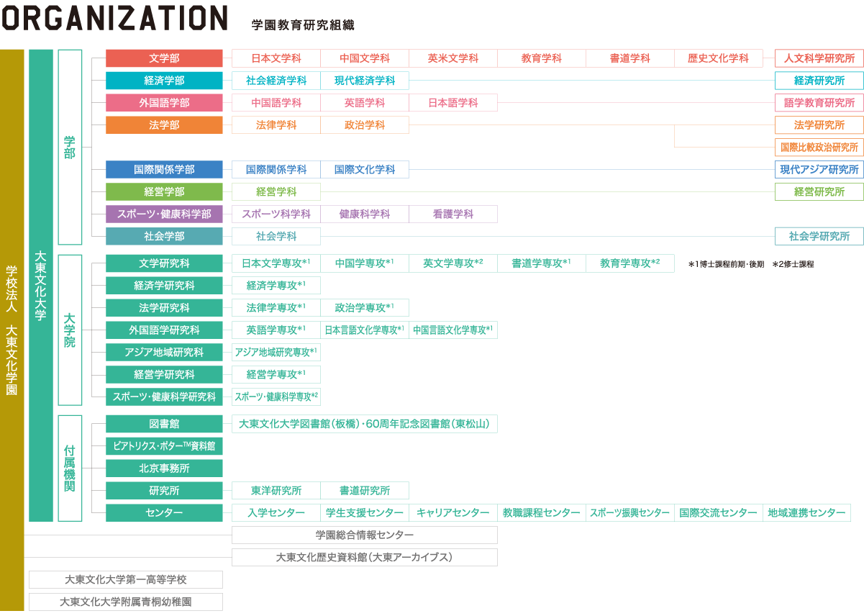Click the 文学部 faculty box
864x616 pixels.
tap(164, 58)
